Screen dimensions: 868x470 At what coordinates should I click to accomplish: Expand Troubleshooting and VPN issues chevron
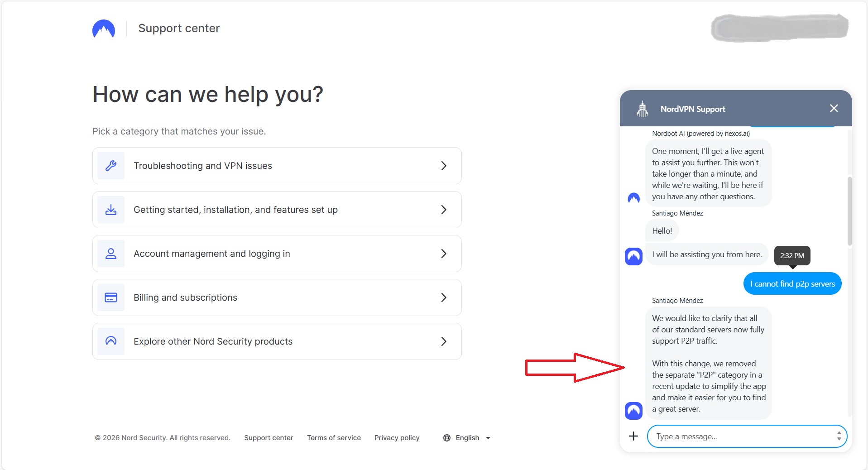coord(444,166)
